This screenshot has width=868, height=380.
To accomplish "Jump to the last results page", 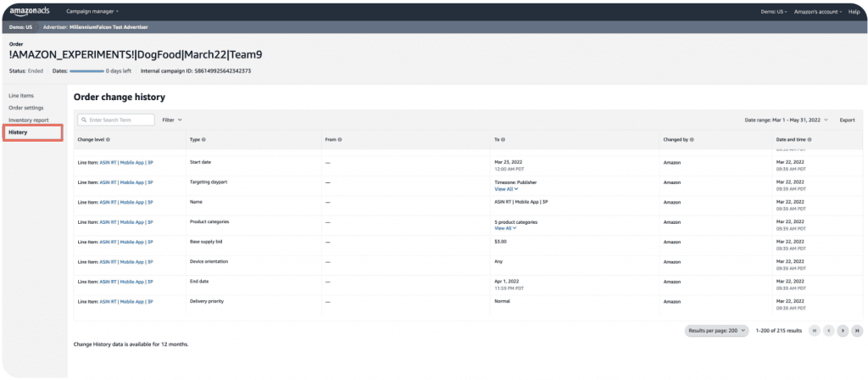I will point(857,330).
